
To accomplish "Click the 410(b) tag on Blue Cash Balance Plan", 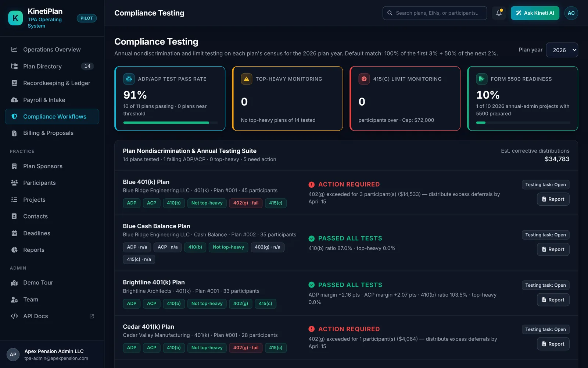I will [x=195, y=247].
